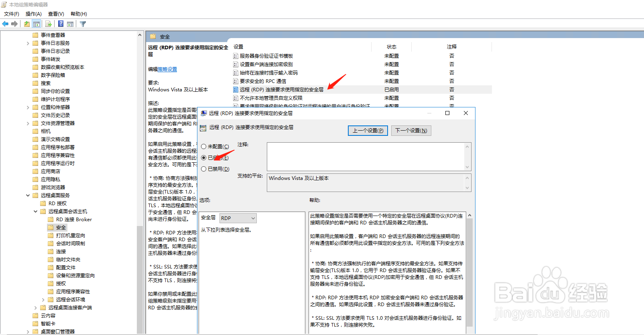Toggle the Show/Hide action pane icon

pyautogui.click(x=70, y=24)
